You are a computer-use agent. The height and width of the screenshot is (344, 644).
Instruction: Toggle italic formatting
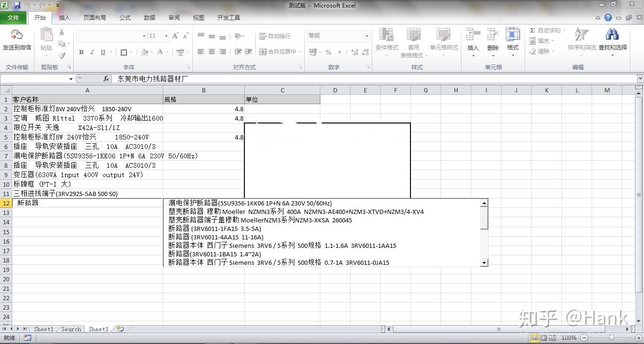(x=92, y=52)
